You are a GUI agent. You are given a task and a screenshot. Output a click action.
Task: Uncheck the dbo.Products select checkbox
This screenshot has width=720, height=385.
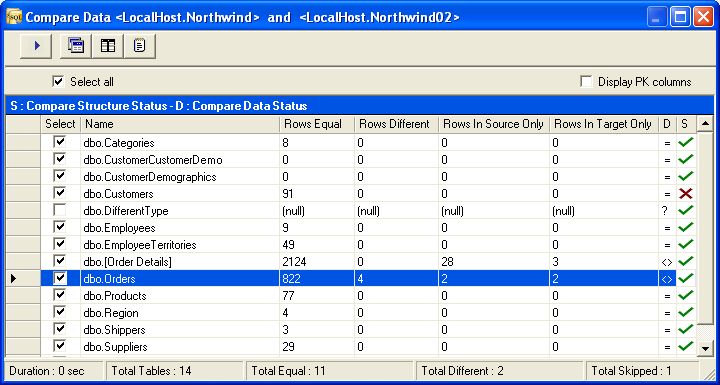pyautogui.click(x=60, y=295)
